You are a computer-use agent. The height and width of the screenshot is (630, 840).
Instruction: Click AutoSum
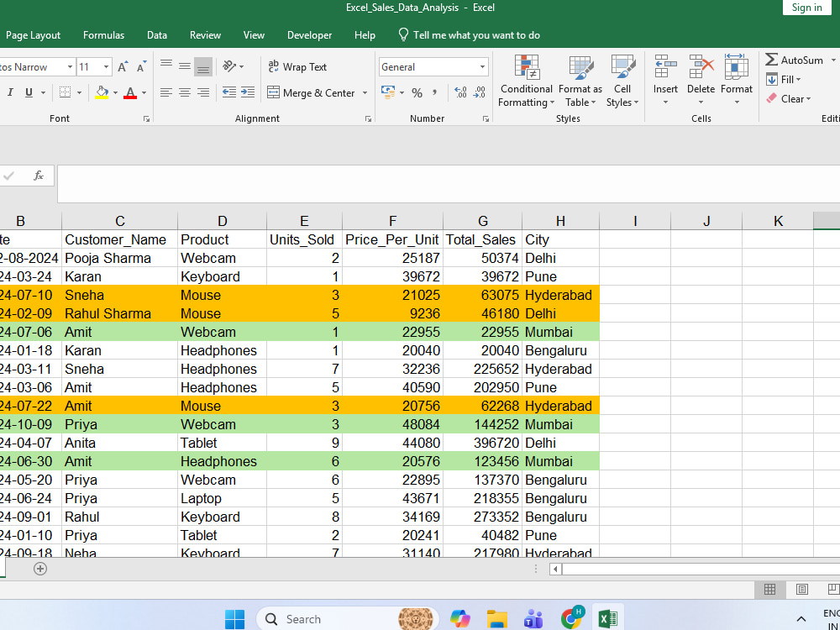(794, 60)
